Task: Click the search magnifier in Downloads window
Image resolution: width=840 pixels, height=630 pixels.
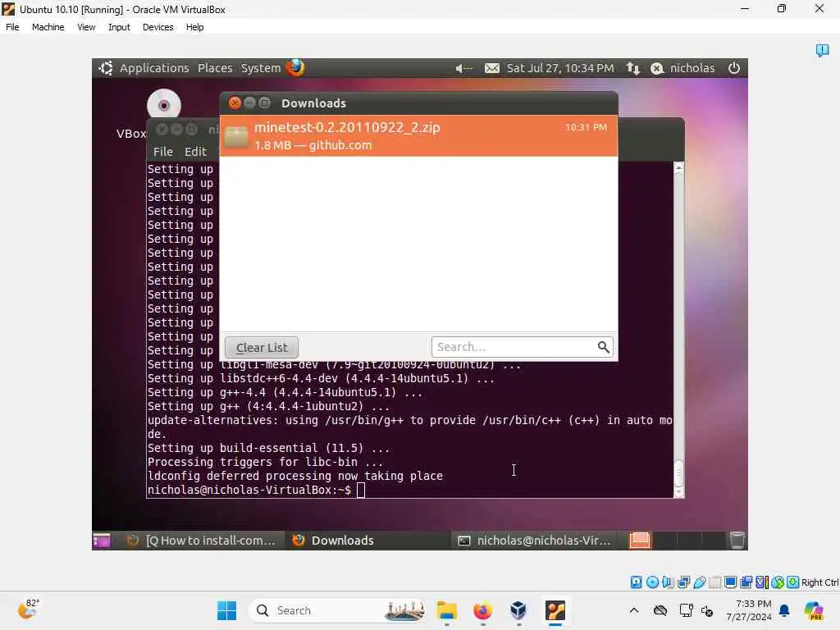Action: pos(603,347)
